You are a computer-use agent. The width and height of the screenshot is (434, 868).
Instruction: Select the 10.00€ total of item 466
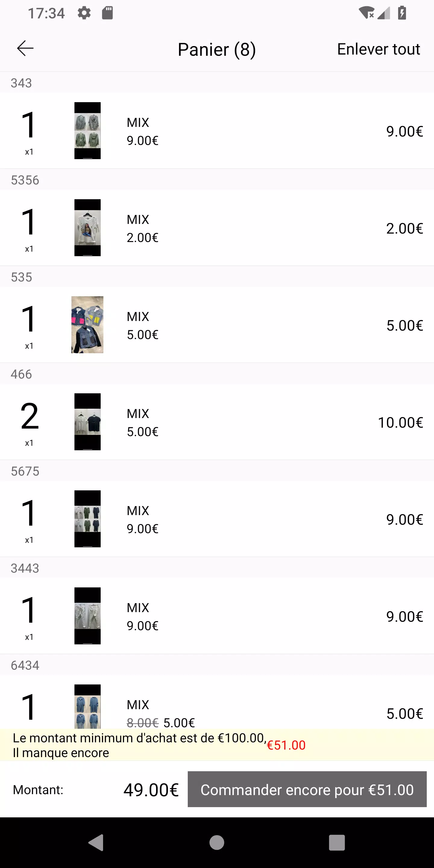click(400, 423)
